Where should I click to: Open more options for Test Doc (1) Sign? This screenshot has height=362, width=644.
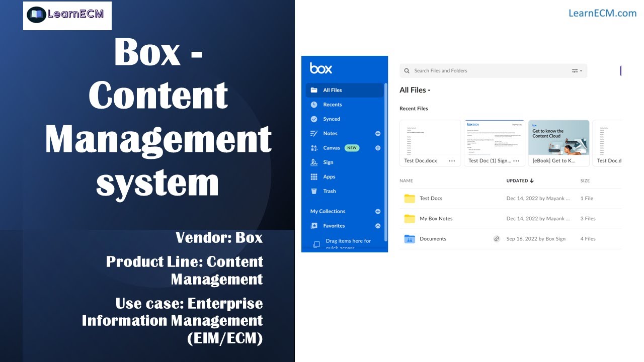coord(516,161)
